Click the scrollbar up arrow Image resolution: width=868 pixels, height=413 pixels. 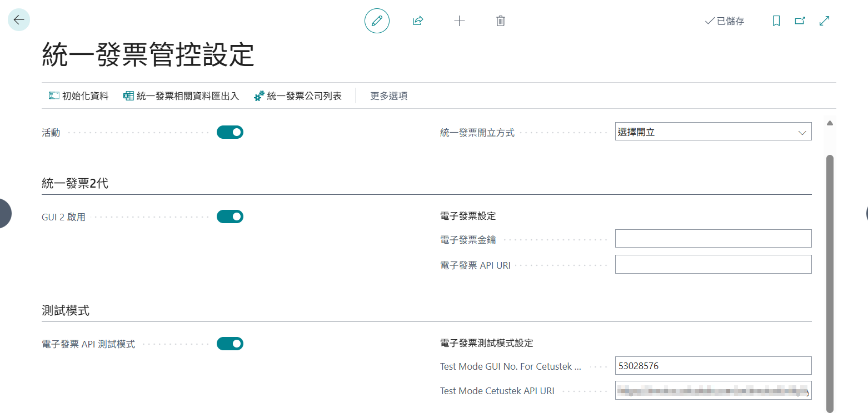click(x=830, y=123)
